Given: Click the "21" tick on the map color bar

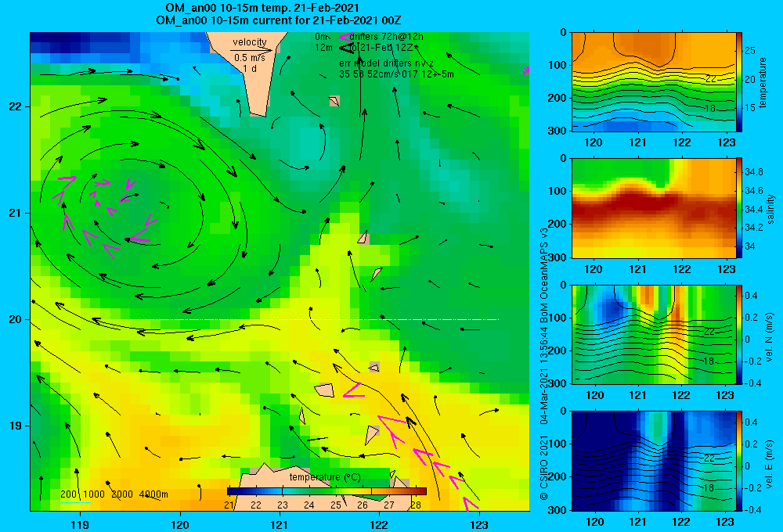Looking at the screenshot, I should [229, 505].
